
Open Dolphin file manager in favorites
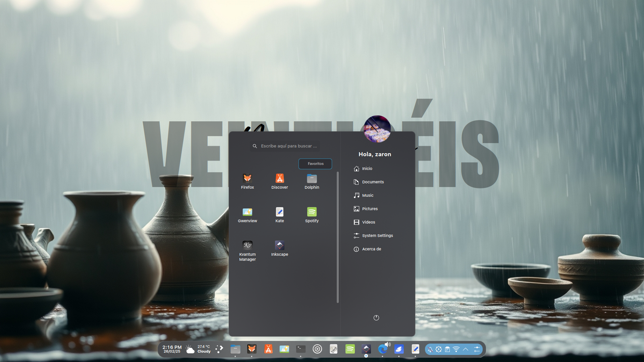[x=312, y=181]
